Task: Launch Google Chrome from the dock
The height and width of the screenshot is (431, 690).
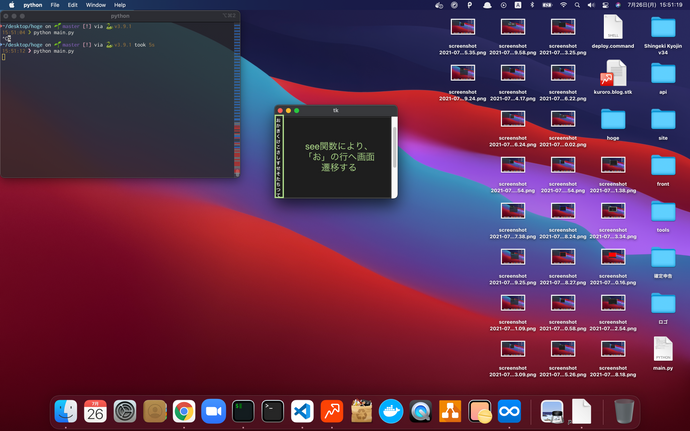Action: click(x=184, y=411)
